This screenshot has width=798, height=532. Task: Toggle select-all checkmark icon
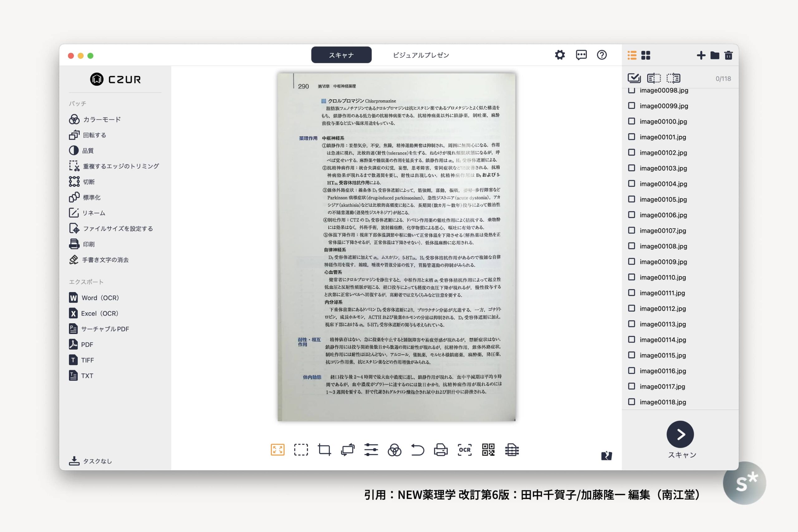(634, 78)
